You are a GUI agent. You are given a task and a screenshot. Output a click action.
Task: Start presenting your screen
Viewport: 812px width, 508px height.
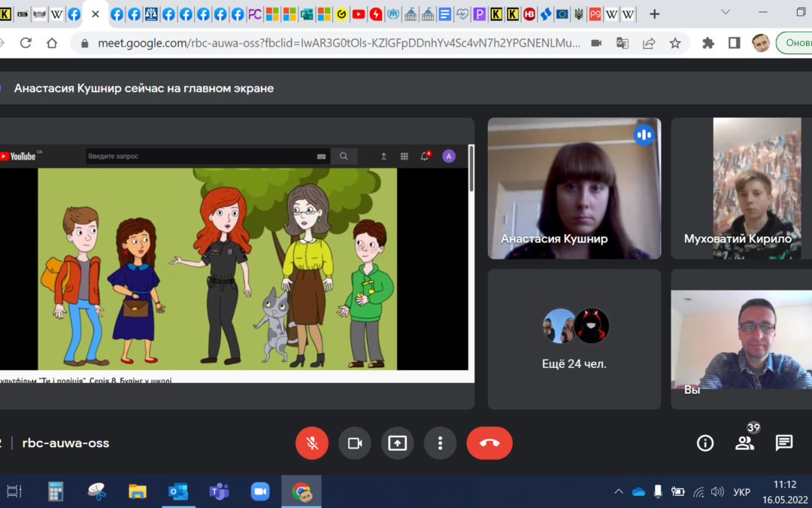click(x=397, y=443)
